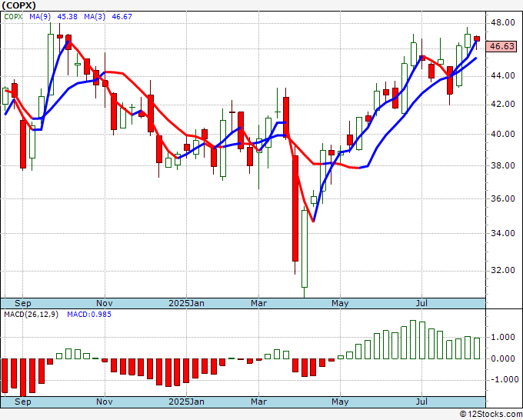Click the tall green candle at the April low
Viewport: 523px width, 420px height.
tap(305, 248)
